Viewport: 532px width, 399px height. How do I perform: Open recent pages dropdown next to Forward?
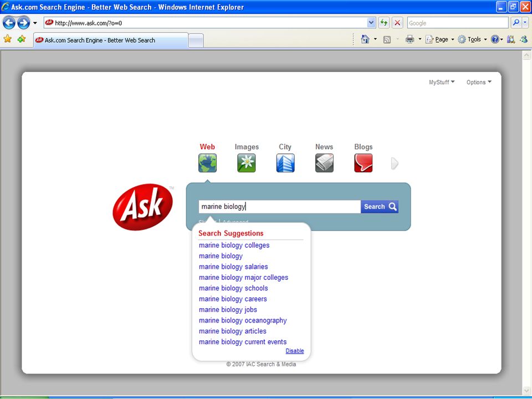[35, 23]
